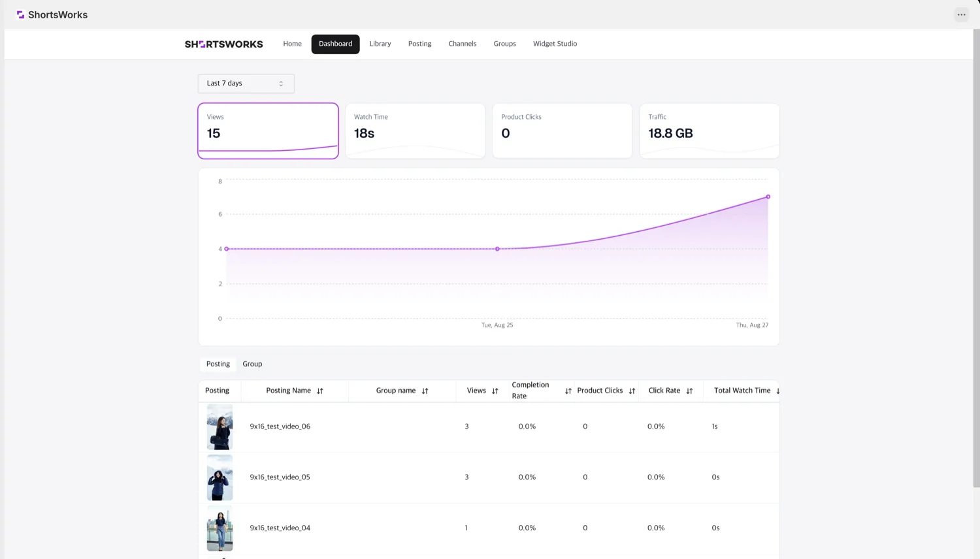
Task: Click the 1s watch time value
Action: point(715,426)
